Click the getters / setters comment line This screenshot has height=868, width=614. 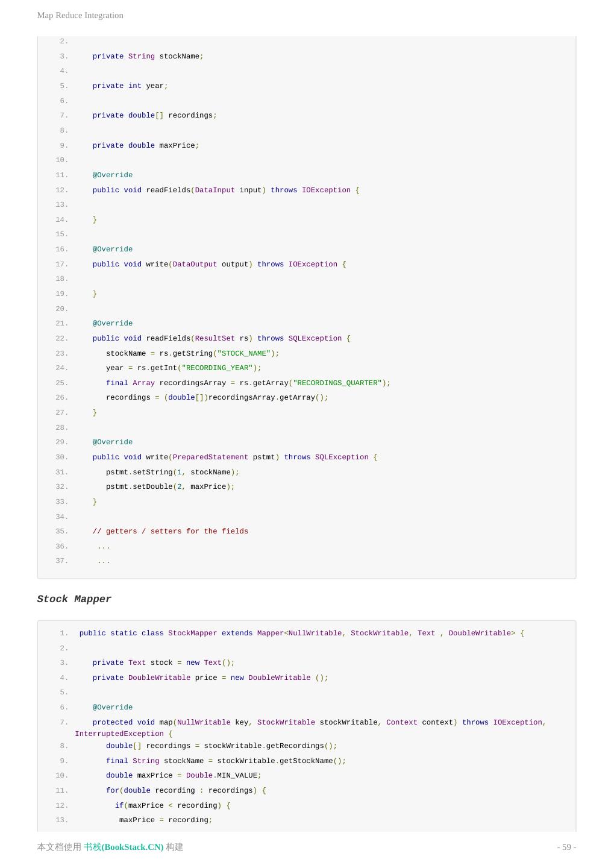(x=170, y=531)
